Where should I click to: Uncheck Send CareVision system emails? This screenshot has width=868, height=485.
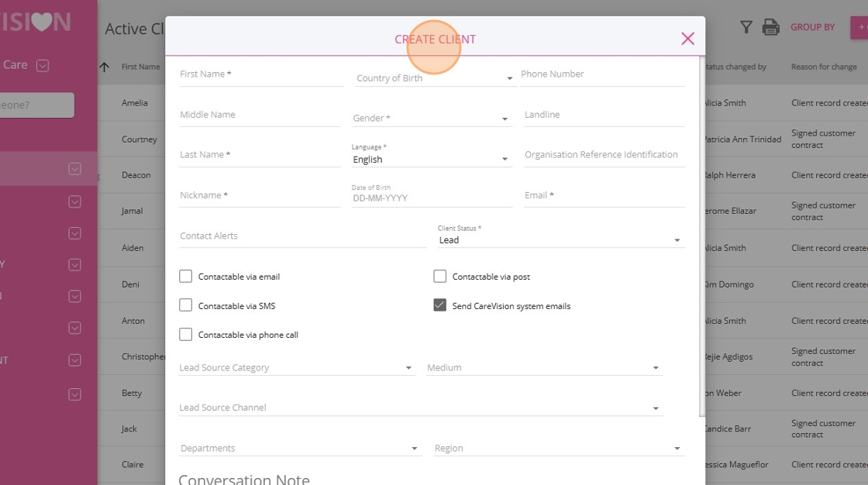pyautogui.click(x=440, y=305)
